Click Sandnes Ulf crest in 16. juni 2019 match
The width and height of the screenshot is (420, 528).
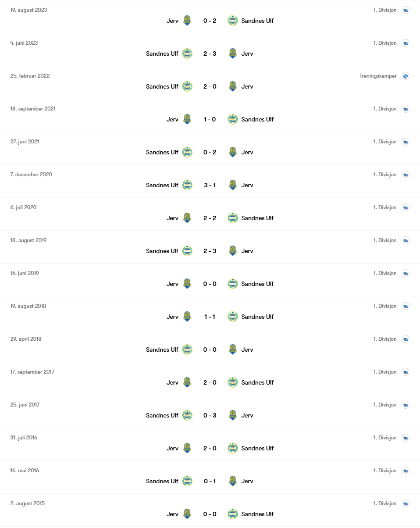233,284
